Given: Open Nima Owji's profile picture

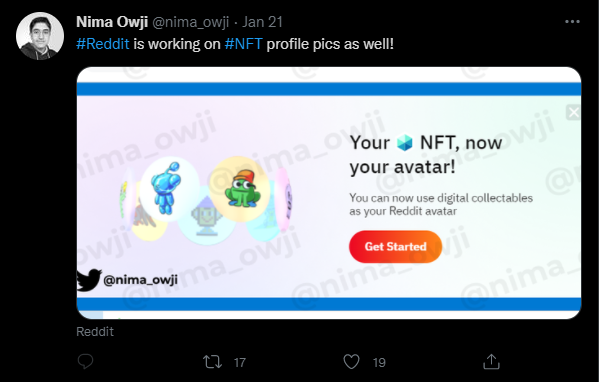Looking at the screenshot, I should pos(40,36).
